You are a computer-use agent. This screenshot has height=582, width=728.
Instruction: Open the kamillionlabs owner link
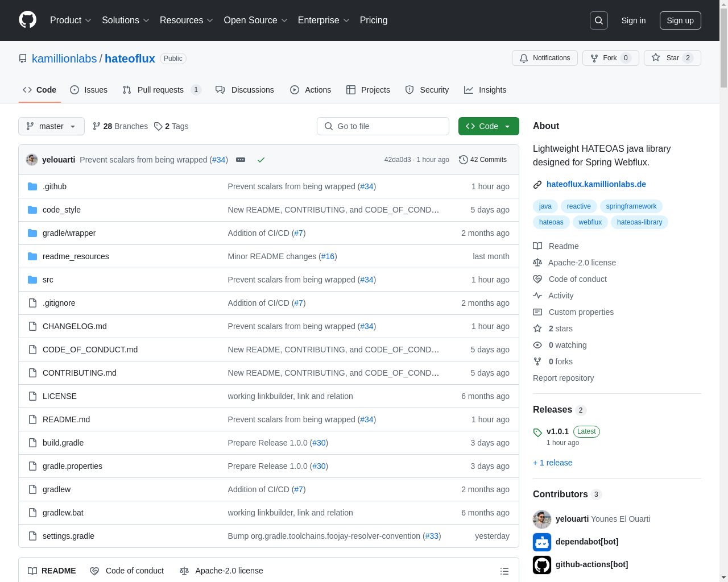coord(64,59)
